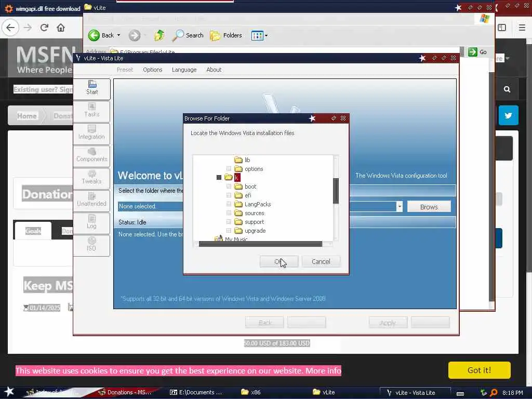
Task: Click the folder tree horizontal scrollbar
Action: pos(260,244)
